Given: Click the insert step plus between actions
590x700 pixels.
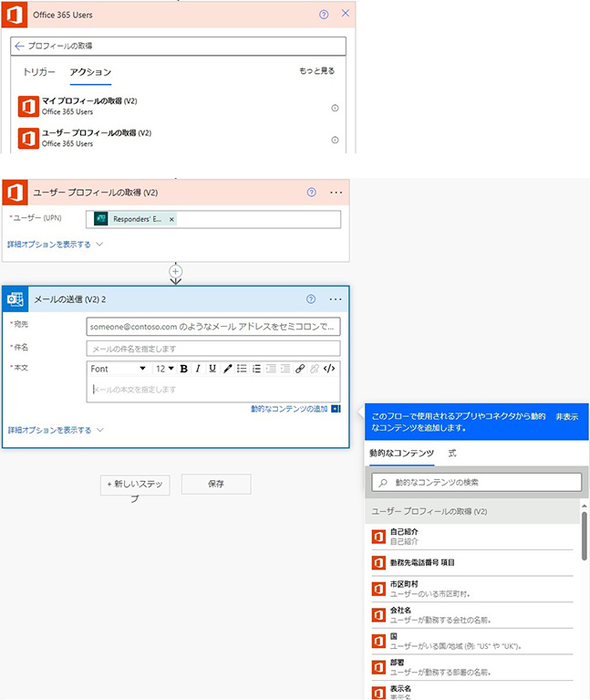Looking at the screenshot, I should [176, 271].
